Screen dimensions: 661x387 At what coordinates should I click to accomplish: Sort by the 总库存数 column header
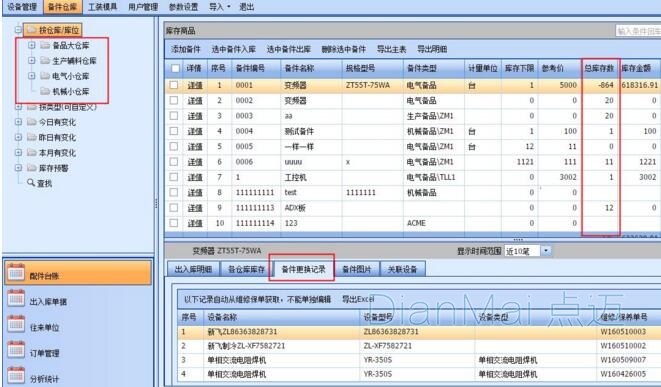[x=599, y=68]
